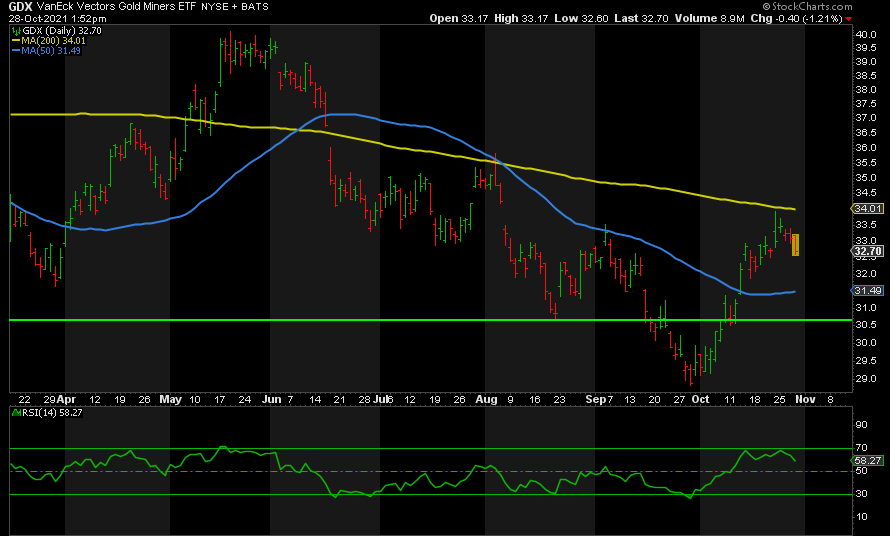Click the Chg -0.40 (-1.21%) value

point(796,18)
